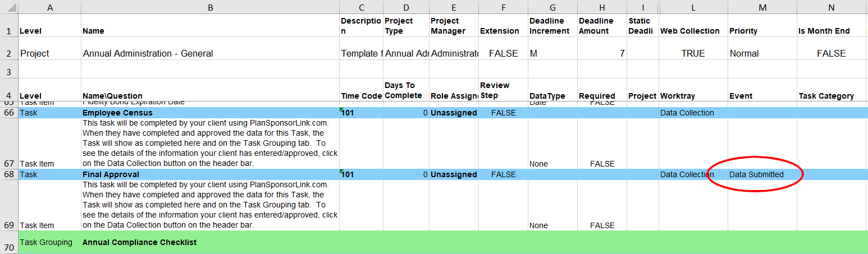Click the 'Days To Complete' header cell
The height and width of the screenshot is (254, 868).
(x=406, y=91)
